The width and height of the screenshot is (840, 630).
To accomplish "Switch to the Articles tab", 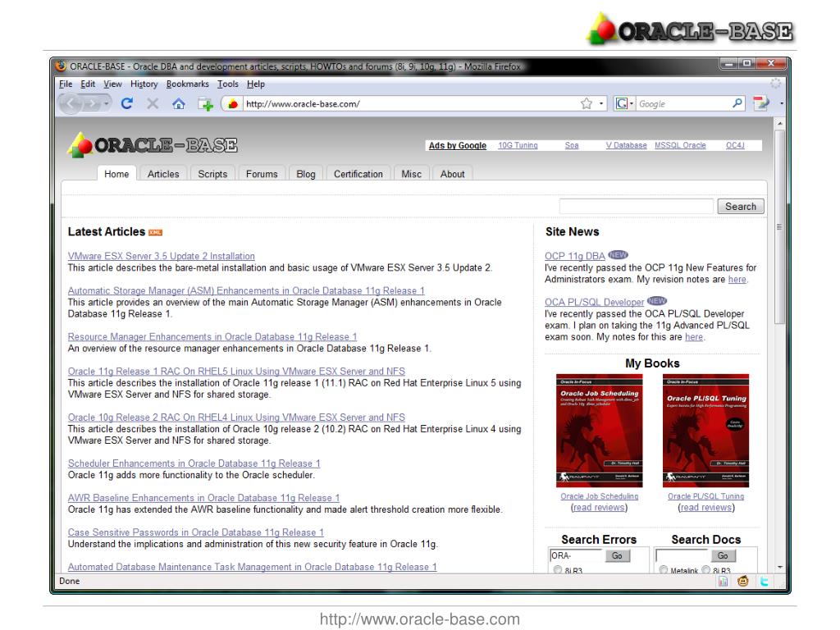I will (x=163, y=174).
